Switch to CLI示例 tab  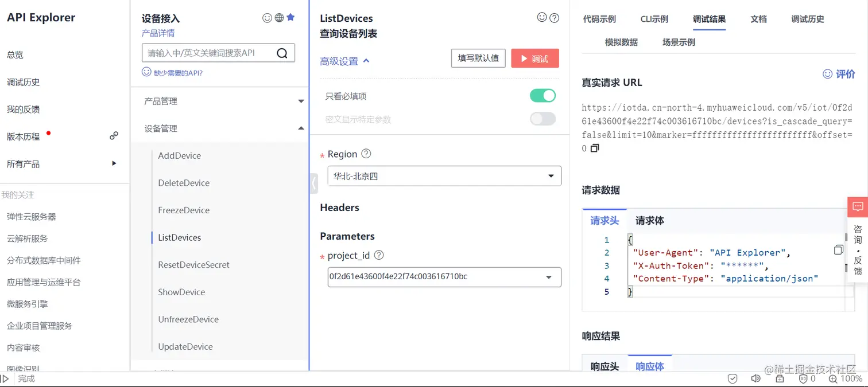pos(654,19)
